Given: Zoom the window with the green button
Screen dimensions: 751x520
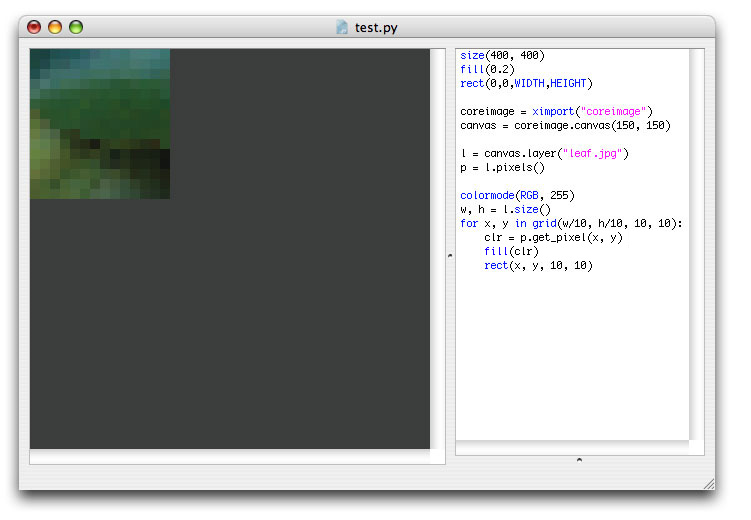Looking at the screenshot, I should [x=76, y=27].
